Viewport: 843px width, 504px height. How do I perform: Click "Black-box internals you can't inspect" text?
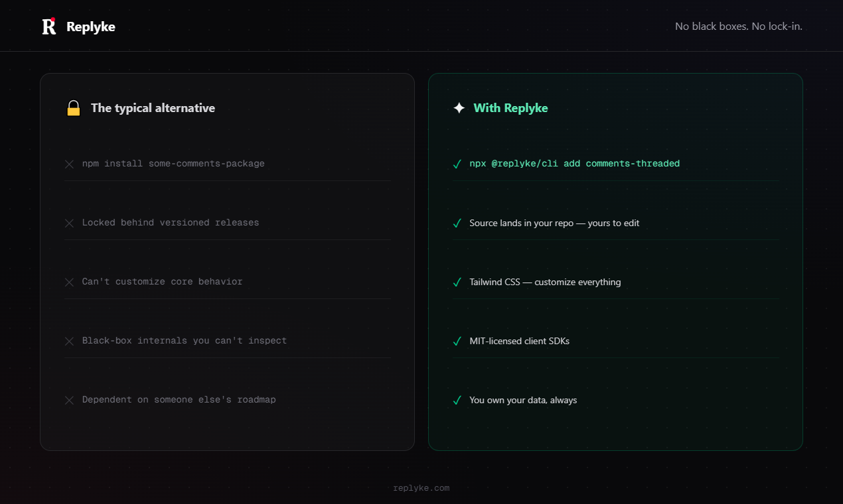pyautogui.click(x=185, y=340)
